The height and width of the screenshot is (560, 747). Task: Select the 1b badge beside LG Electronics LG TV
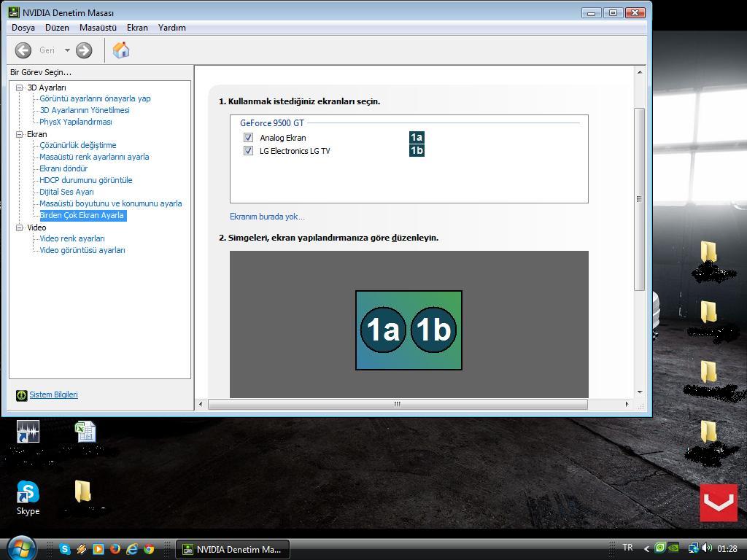click(x=417, y=151)
